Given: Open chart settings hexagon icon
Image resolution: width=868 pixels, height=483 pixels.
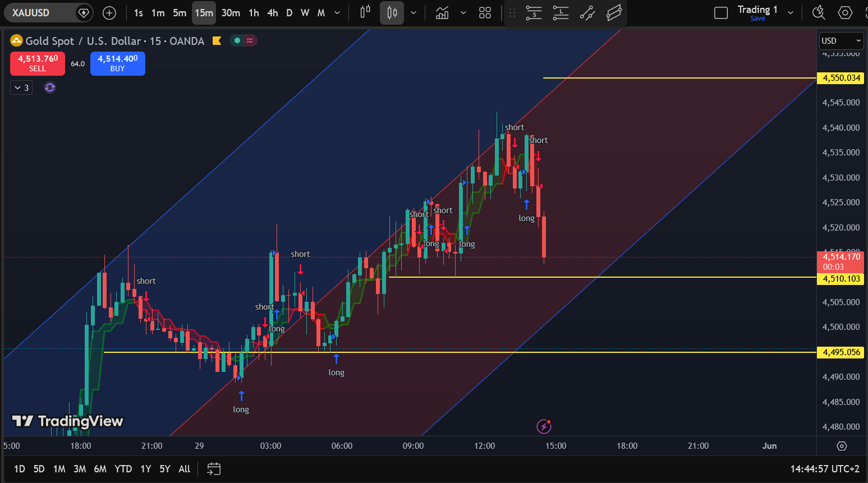Looking at the screenshot, I should click(845, 12).
